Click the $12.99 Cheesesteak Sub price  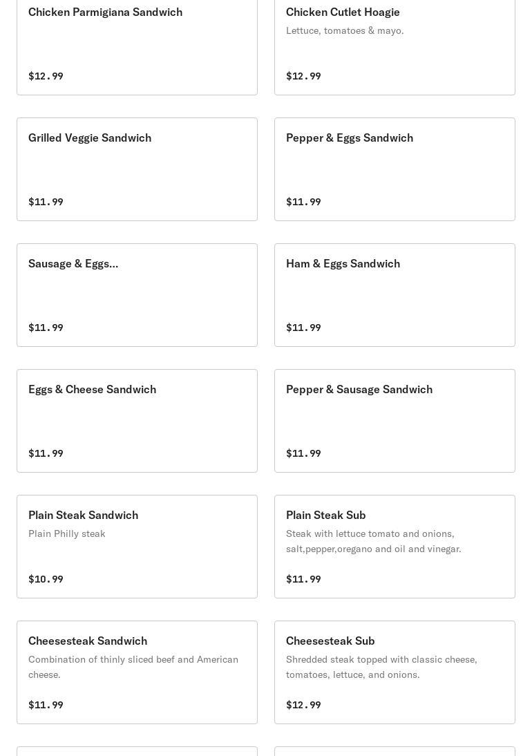click(x=303, y=705)
